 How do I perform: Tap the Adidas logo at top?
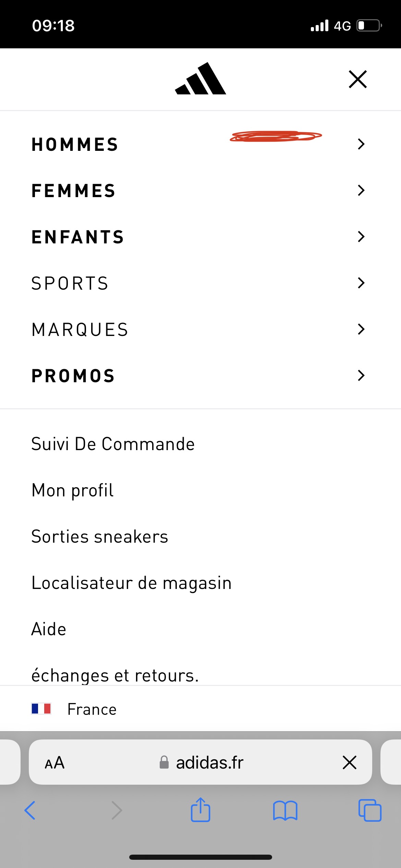200,79
